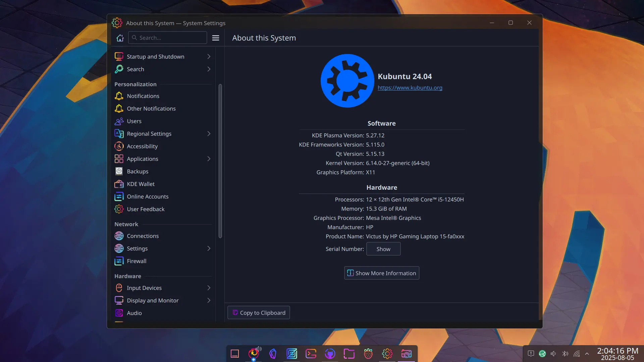Click the Graphics Processor Mesa Intel value
This screenshot has height=362, width=644.
(x=393, y=218)
